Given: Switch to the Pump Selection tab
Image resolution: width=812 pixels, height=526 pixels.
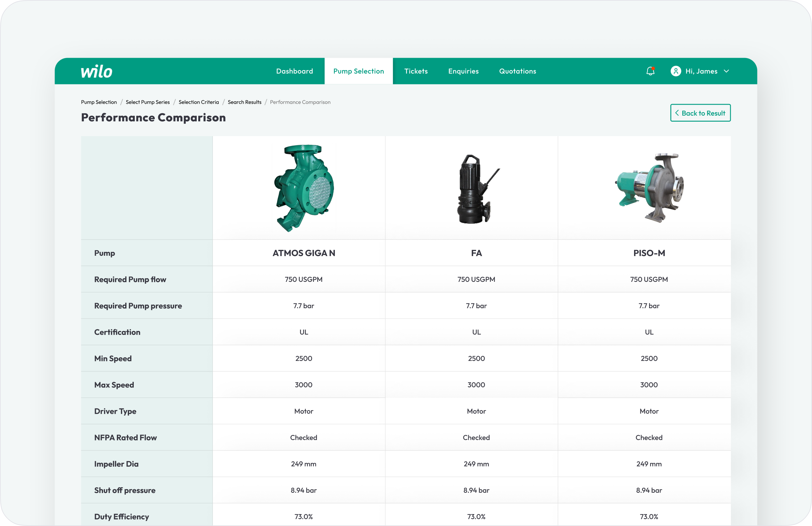Looking at the screenshot, I should [x=358, y=71].
